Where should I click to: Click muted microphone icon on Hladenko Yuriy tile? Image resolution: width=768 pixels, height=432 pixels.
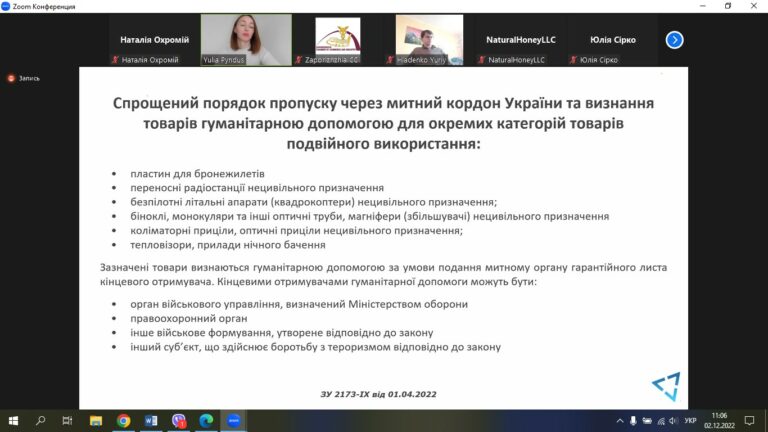(390, 60)
